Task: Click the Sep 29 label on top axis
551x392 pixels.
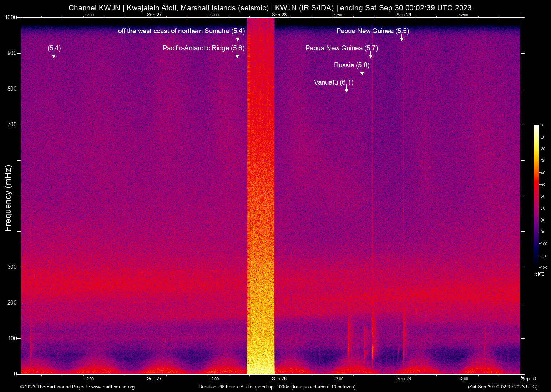Action: click(x=404, y=15)
